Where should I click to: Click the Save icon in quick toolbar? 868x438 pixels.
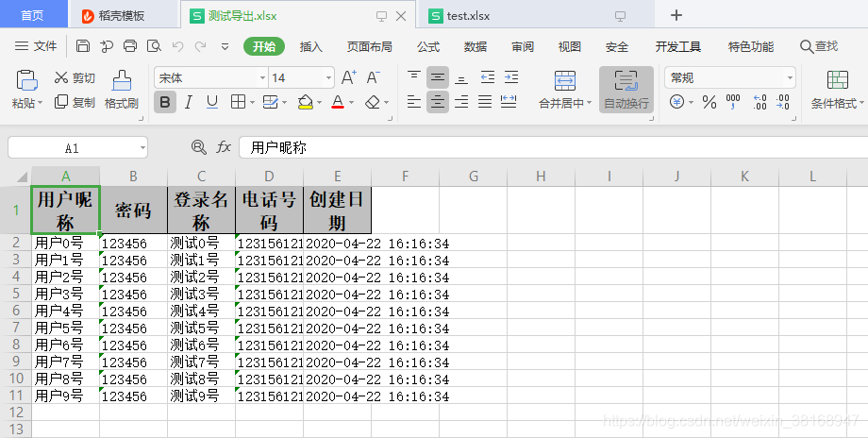82,46
